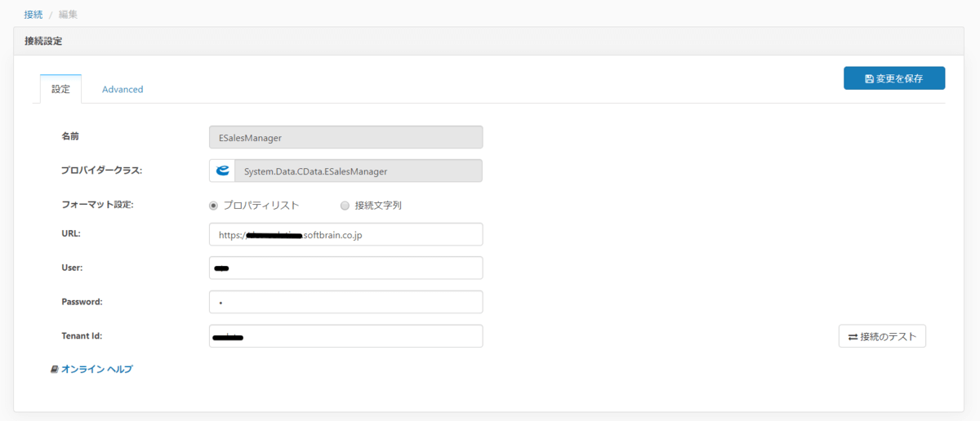Click the 接続設定 panel header text
Viewport: 980px width, 421px height.
click(x=43, y=40)
